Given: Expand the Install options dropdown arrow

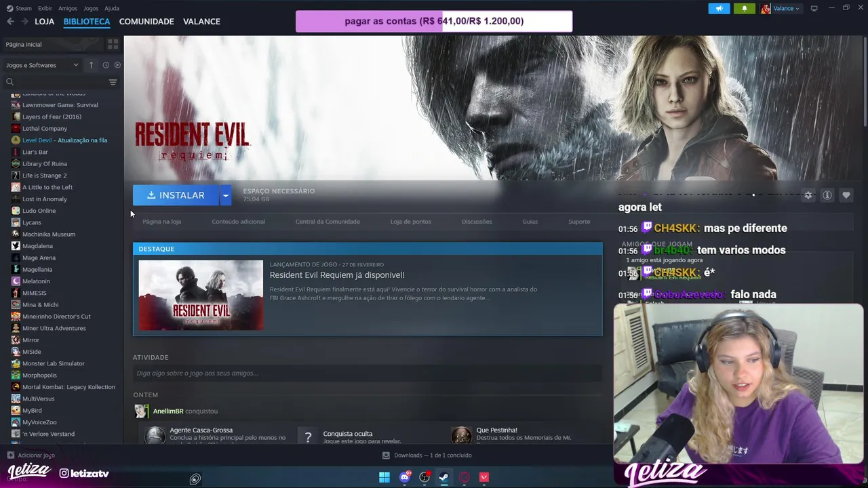Looking at the screenshot, I should (x=225, y=195).
